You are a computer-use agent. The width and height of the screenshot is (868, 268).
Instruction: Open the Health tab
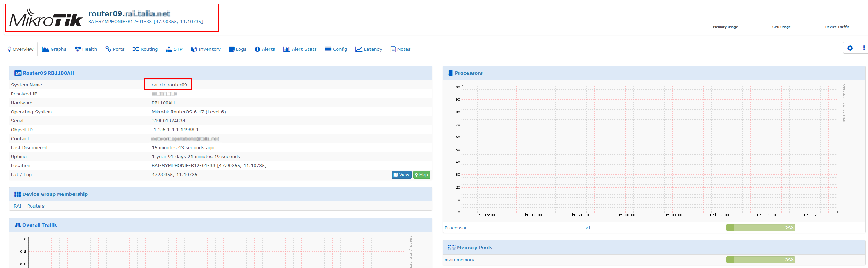click(x=86, y=49)
